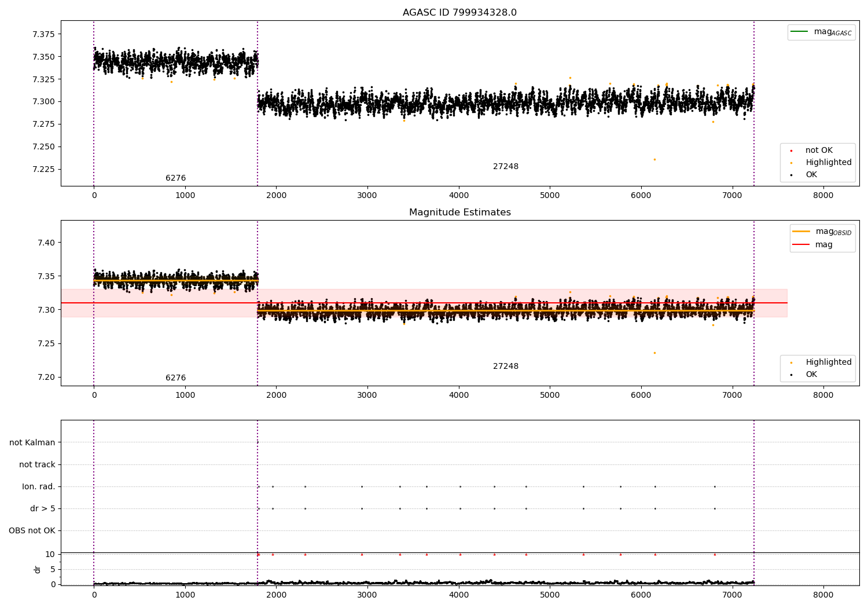The width and height of the screenshot is (868, 608).
Task: Click the 'not OK' legend entry in the top plot
Action: click(x=811, y=151)
